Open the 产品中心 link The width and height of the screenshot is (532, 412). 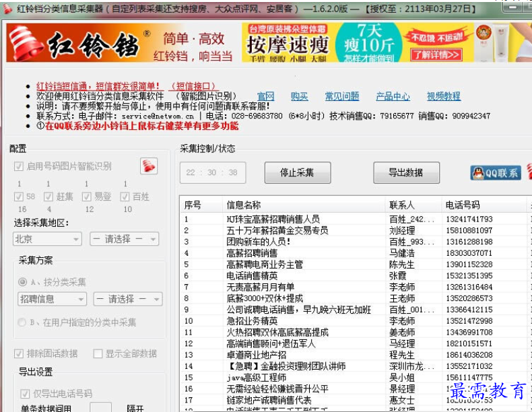pos(393,96)
